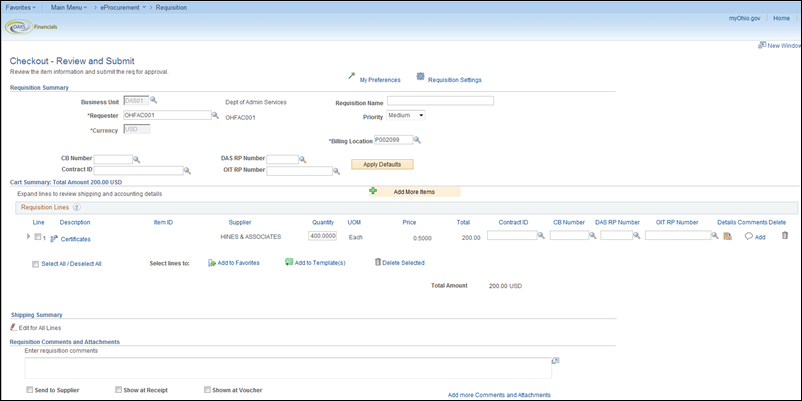Look up header CB Number magnifier

pyautogui.click(x=137, y=160)
